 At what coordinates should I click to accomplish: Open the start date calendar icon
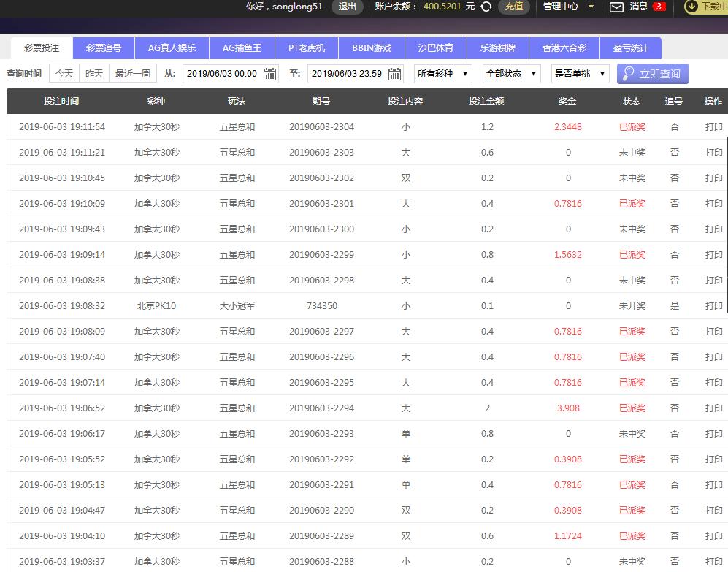269,74
